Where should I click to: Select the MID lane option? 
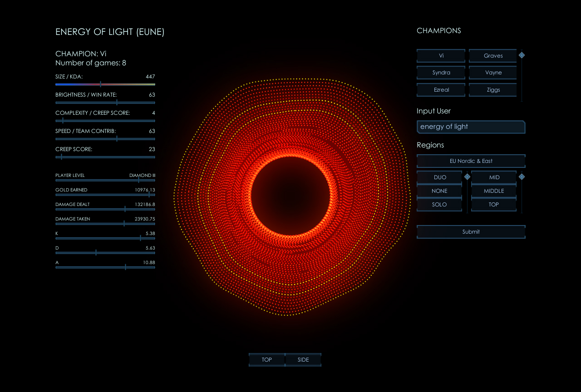tap(494, 177)
